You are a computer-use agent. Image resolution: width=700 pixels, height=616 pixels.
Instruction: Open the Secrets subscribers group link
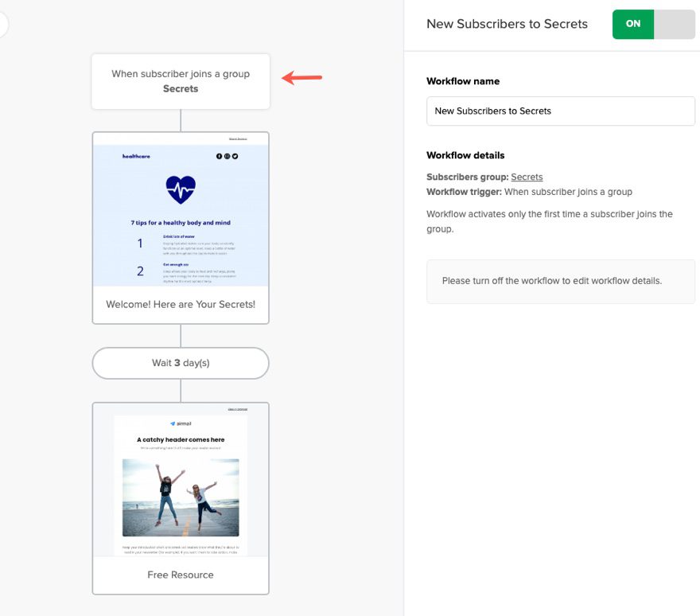coord(527,177)
